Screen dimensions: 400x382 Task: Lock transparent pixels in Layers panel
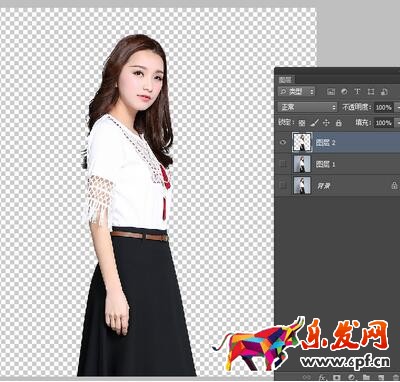click(x=302, y=123)
